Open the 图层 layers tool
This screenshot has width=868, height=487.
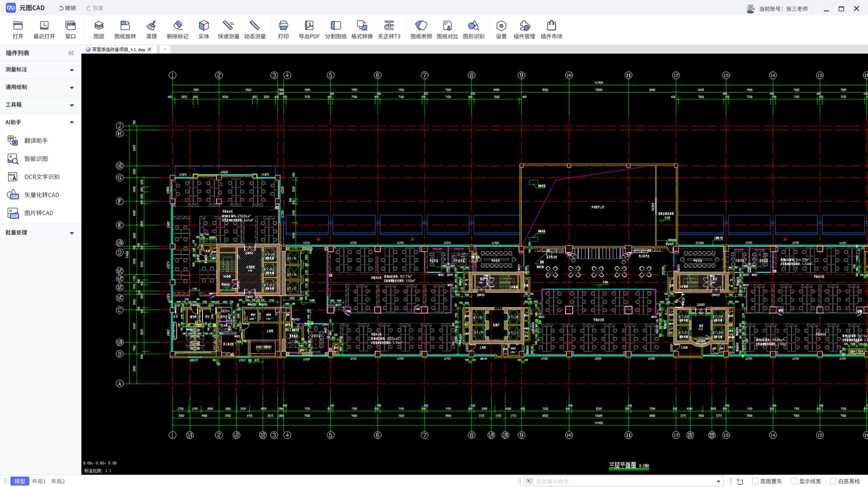click(98, 30)
